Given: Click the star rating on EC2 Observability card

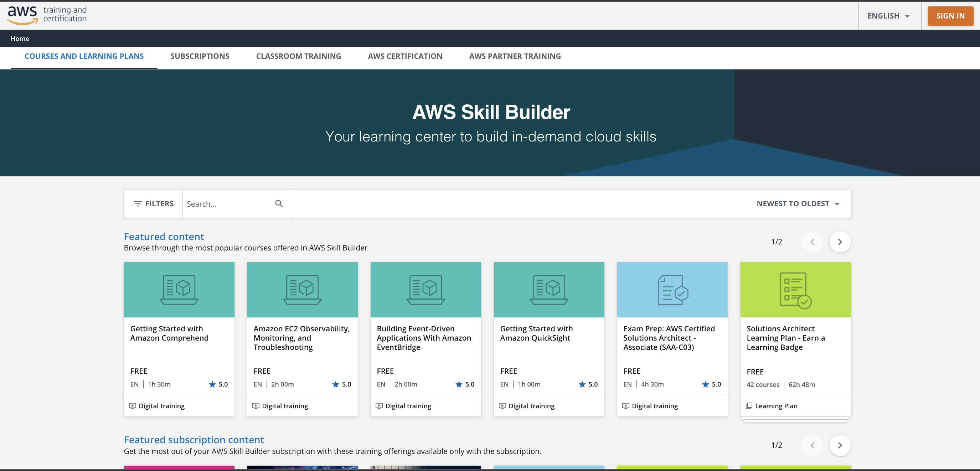Looking at the screenshot, I should coord(342,384).
